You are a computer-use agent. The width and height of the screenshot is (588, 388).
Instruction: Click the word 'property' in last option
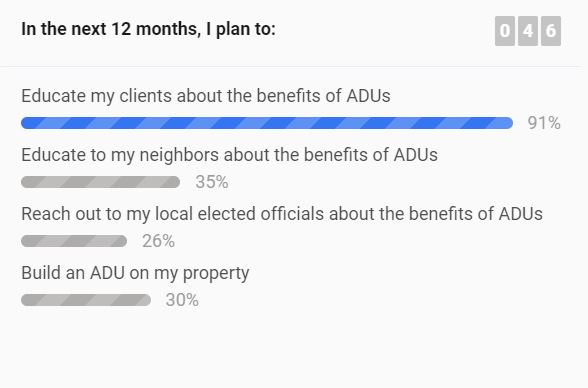pyautogui.click(x=216, y=274)
